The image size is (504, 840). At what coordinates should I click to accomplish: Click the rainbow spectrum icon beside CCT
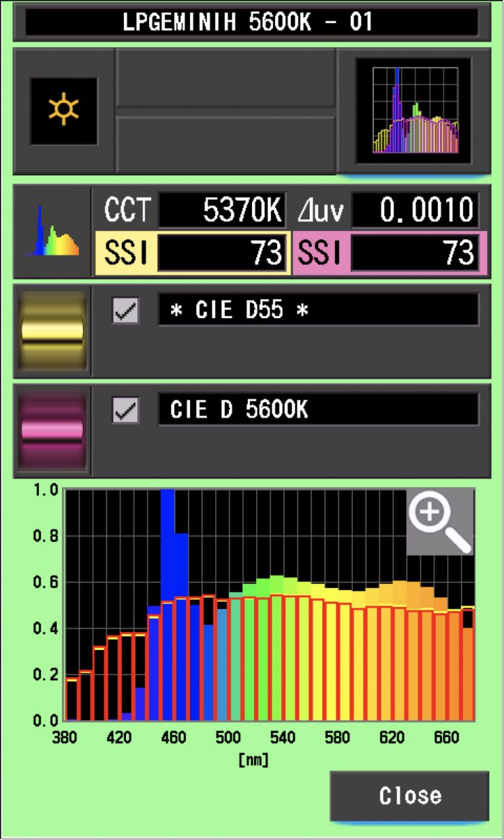pos(52,232)
